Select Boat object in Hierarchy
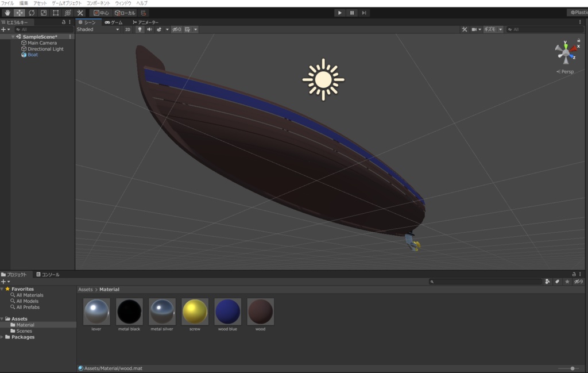Image resolution: width=588 pixels, height=373 pixels. pos(33,55)
